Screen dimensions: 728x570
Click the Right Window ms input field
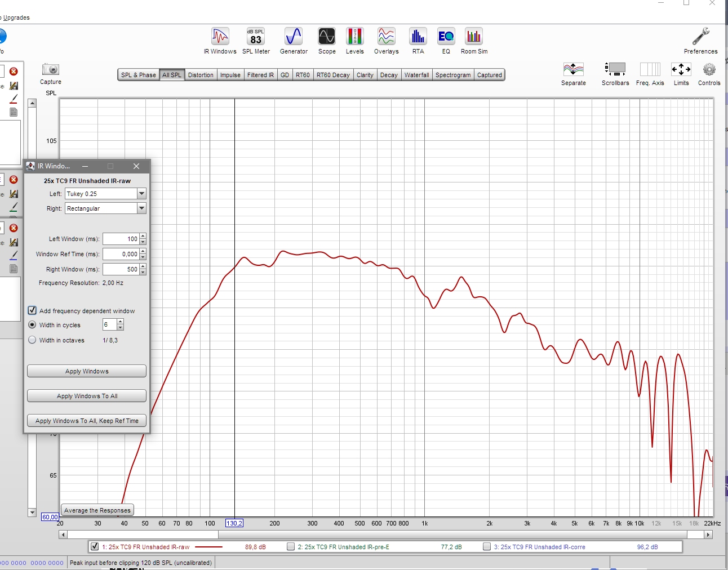pyautogui.click(x=121, y=269)
